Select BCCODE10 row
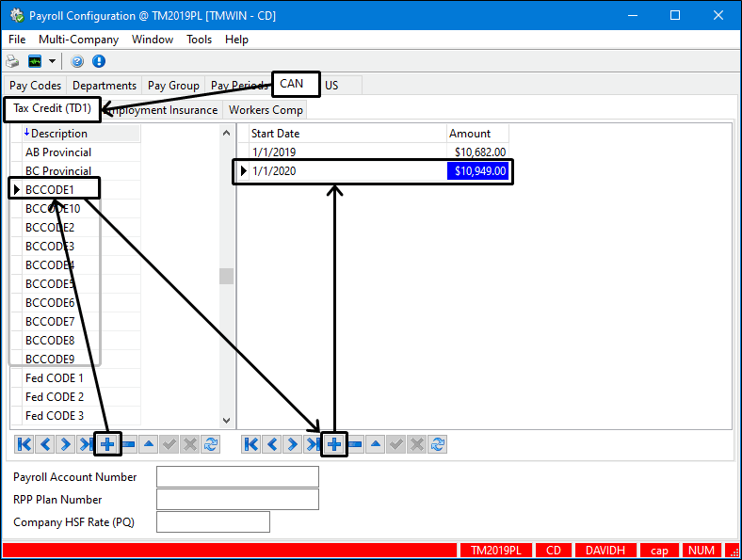This screenshot has width=742, height=560. [x=81, y=209]
